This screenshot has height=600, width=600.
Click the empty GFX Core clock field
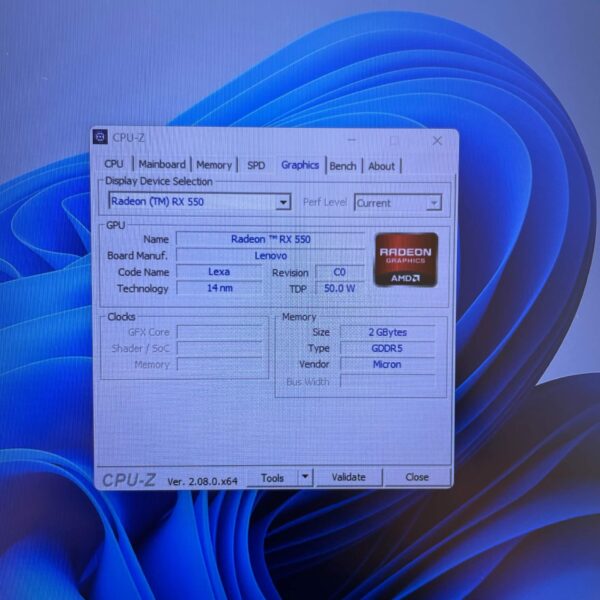click(x=220, y=332)
